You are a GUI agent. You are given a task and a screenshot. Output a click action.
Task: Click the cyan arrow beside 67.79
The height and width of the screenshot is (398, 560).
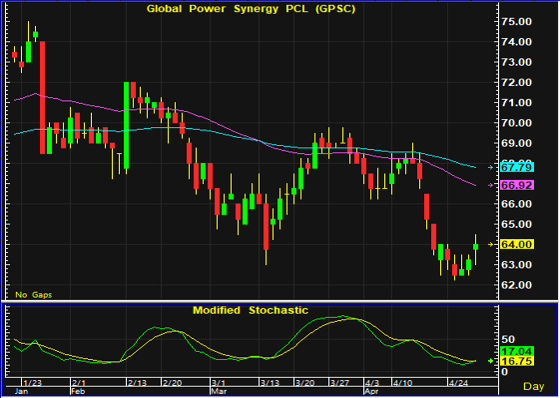click(491, 167)
